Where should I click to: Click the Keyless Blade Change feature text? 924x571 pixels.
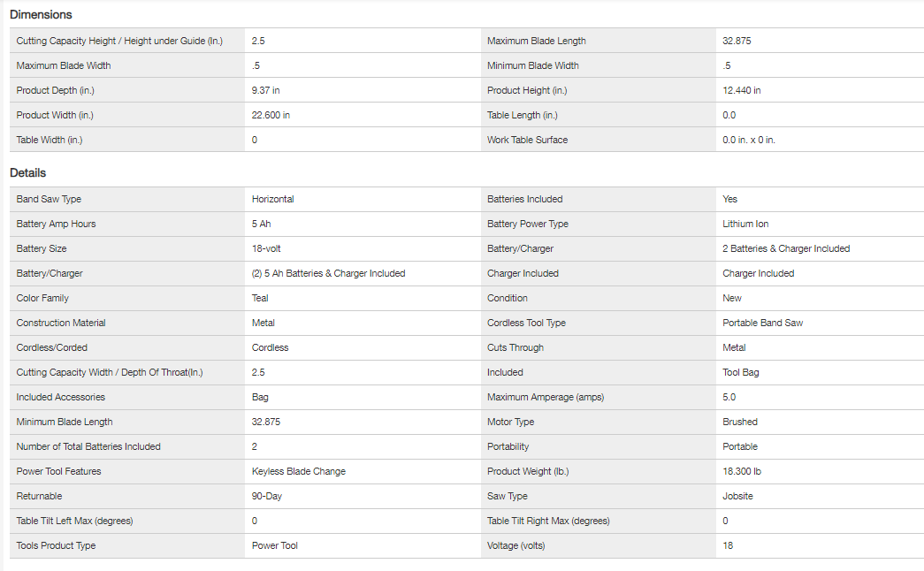[298, 471]
